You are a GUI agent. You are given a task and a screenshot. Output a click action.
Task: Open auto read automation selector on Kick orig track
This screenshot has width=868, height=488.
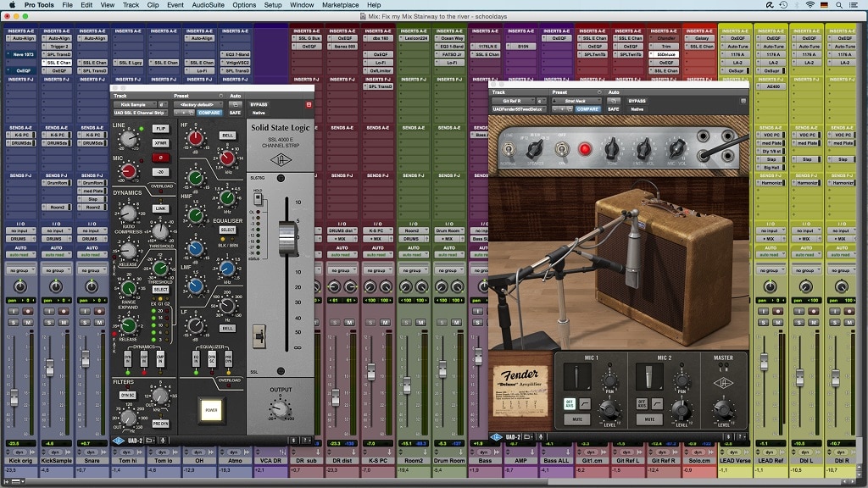[20, 255]
